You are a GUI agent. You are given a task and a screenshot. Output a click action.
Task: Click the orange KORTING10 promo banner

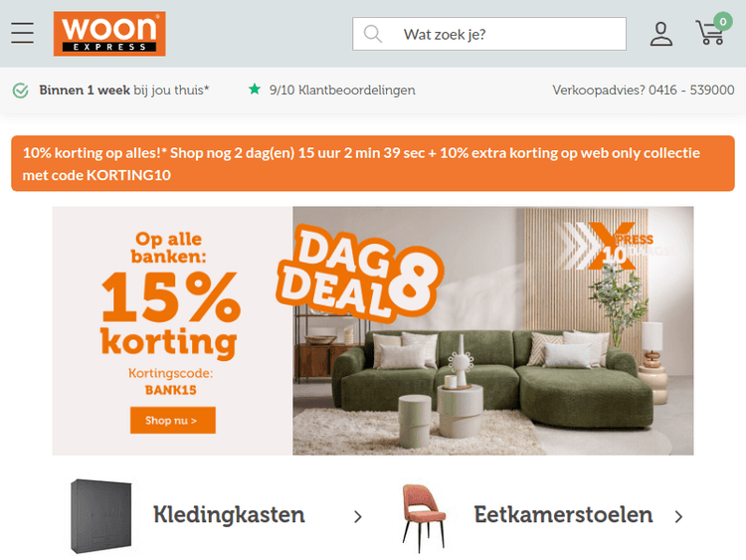pos(373,163)
